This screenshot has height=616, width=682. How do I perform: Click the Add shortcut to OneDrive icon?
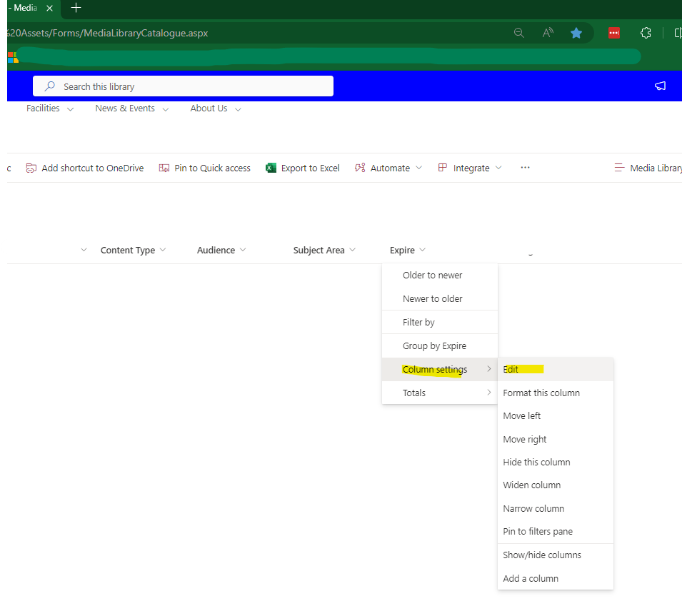pyautogui.click(x=31, y=168)
